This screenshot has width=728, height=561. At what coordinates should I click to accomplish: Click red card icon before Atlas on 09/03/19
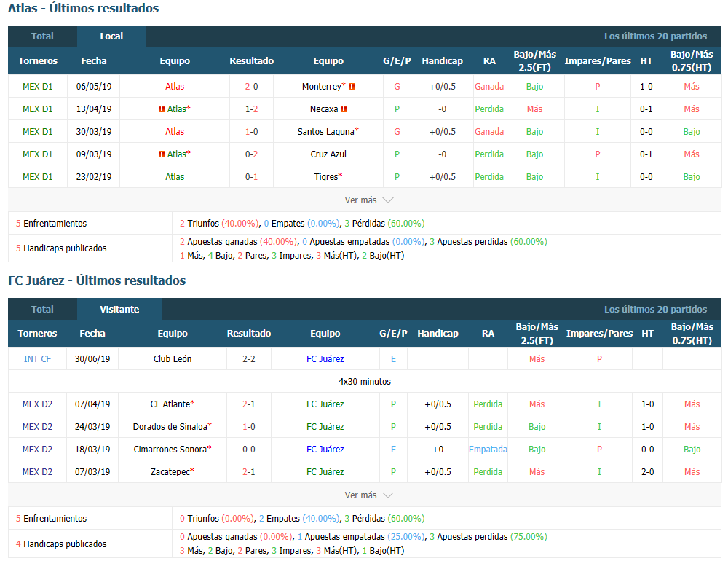click(162, 154)
